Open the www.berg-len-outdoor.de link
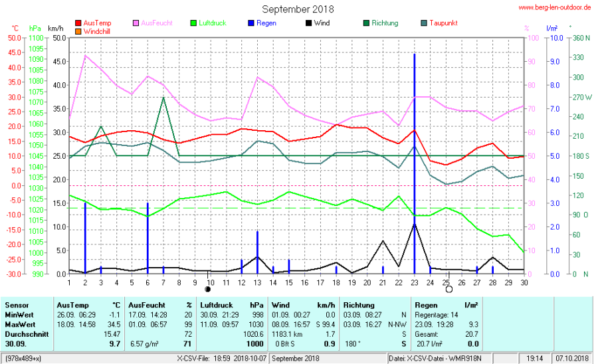 tap(554, 8)
